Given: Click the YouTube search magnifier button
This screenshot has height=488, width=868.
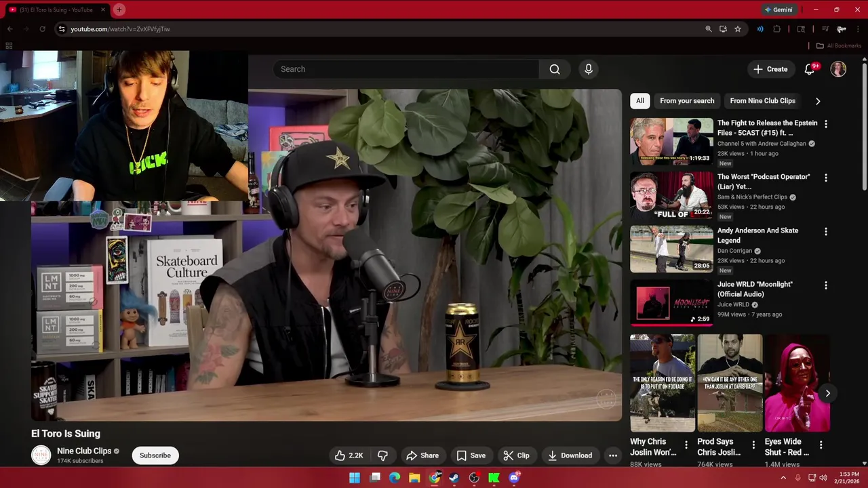Looking at the screenshot, I should pyautogui.click(x=555, y=69).
